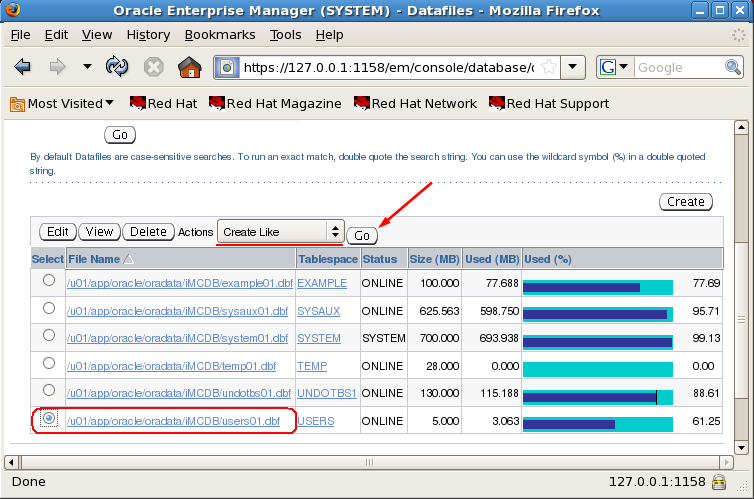Click the usage bar for undotbs01.dbf
Image resolution: width=754 pixels, height=499 pixels.
[598, 397]
